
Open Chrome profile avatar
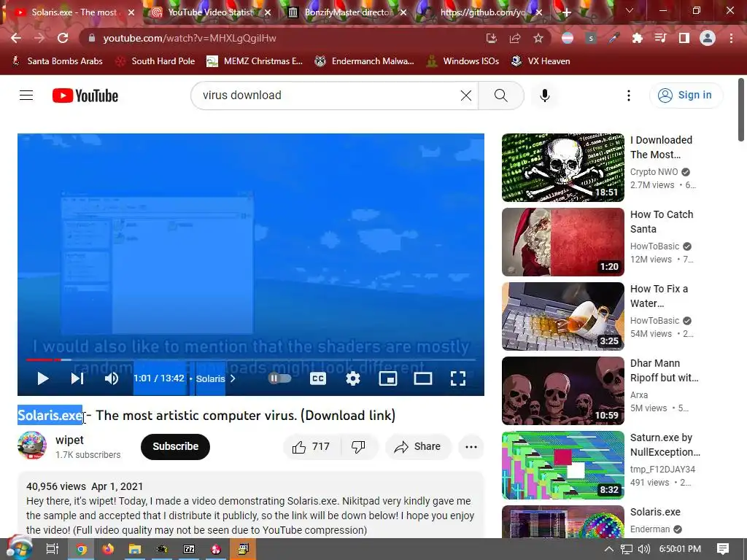coord(708,38)
